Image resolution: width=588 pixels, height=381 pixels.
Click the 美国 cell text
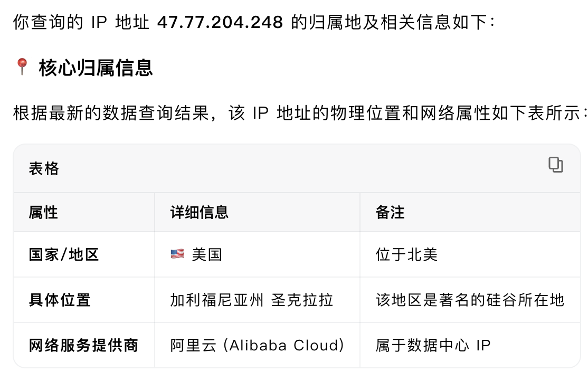207,255
